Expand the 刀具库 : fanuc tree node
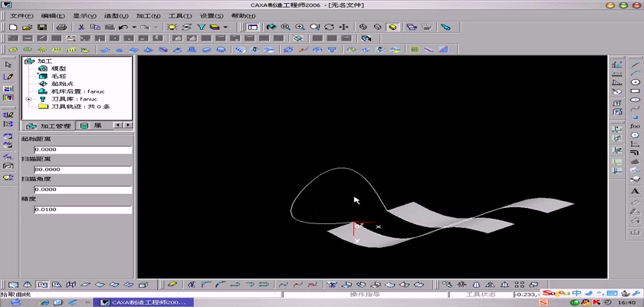The height and width of the screenshot is (307, 644). 28,100
